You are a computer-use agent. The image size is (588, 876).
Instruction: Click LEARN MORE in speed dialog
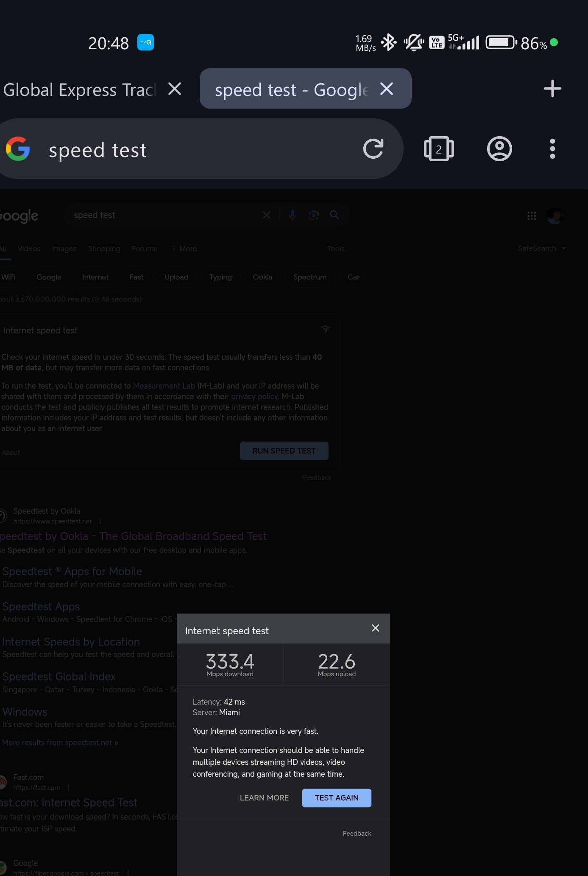264,798
